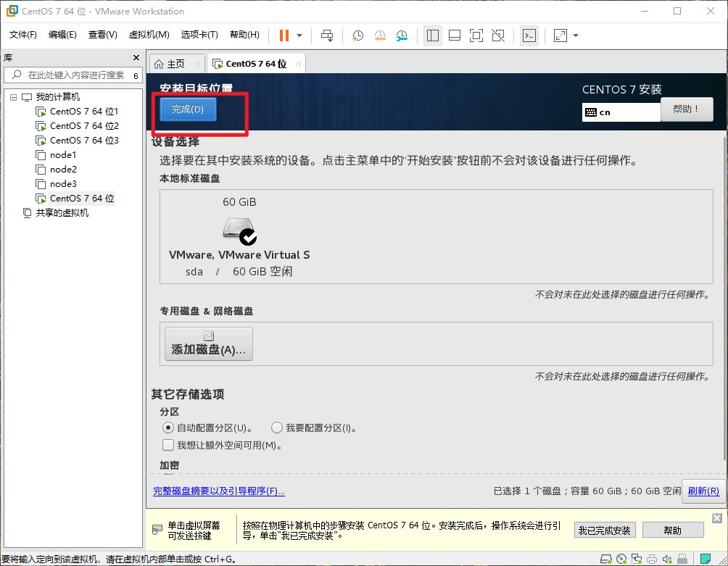The height and width of the screenshot is (566, 728).
Task: Pause the virtual machine with the orange pause icon
Action: pos(284,36)
